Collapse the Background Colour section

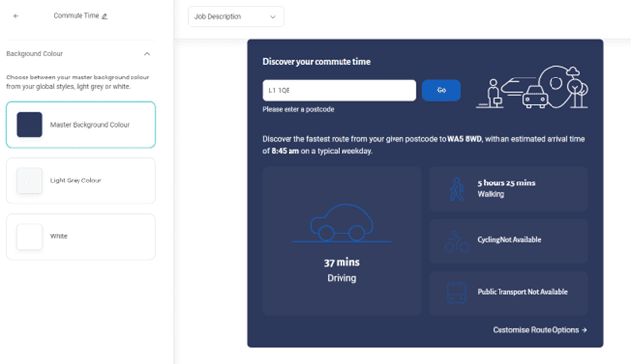pyautogui.click(x=147, y=54)
